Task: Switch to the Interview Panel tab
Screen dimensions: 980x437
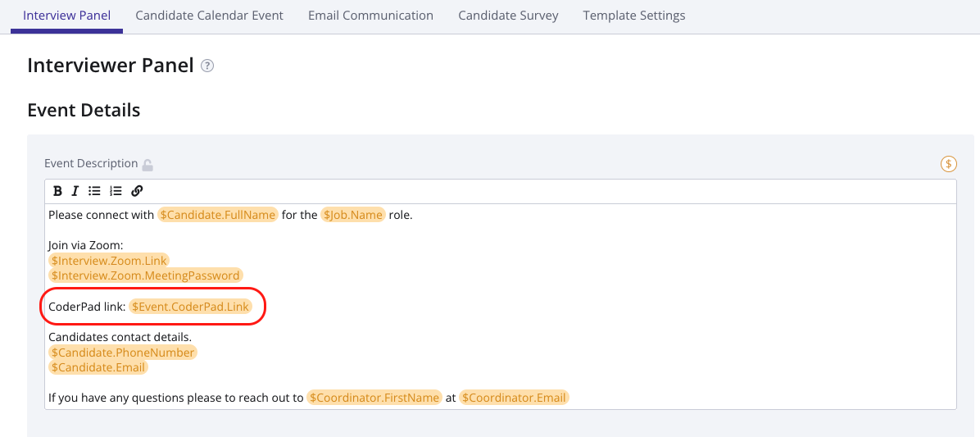Action: click(x=67, y=16)
